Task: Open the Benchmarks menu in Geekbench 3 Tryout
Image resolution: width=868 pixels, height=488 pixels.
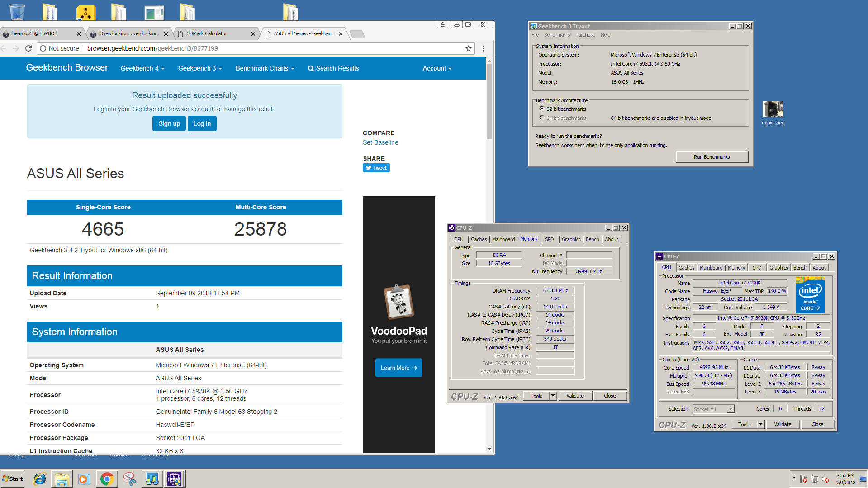Action: click(x=557, y=35)
